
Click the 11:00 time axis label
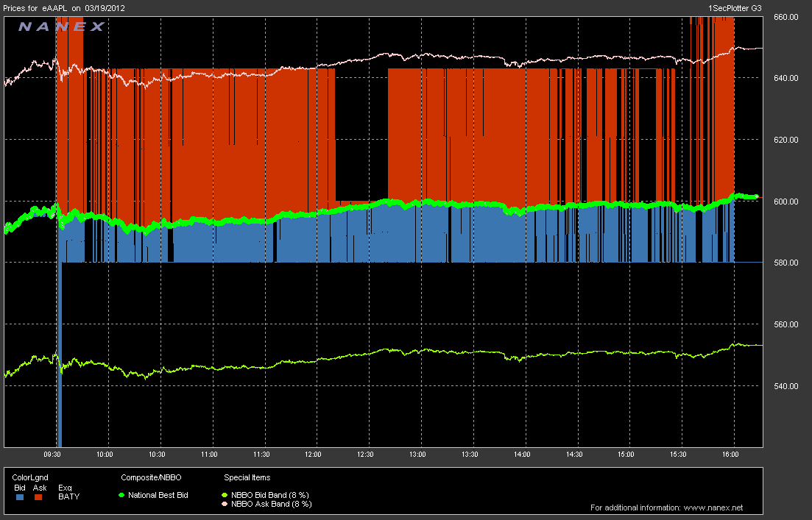pyautogui.click(x=209, y=455)
